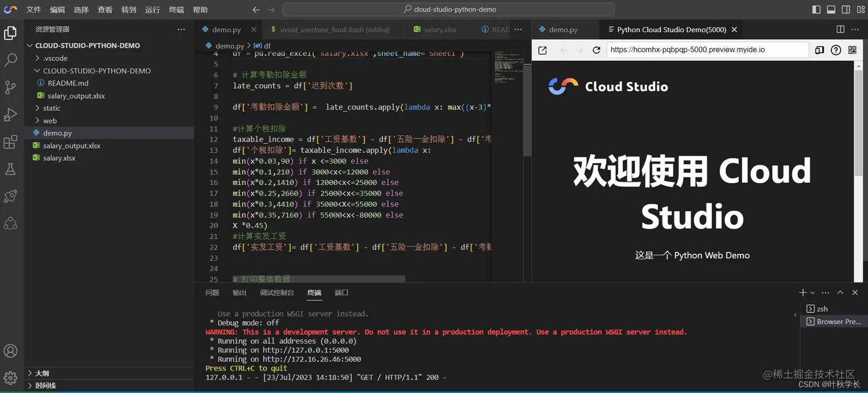Open the Search view in activity bar
The height and width of the screenshot is (393, 868).
coord(10,60)
